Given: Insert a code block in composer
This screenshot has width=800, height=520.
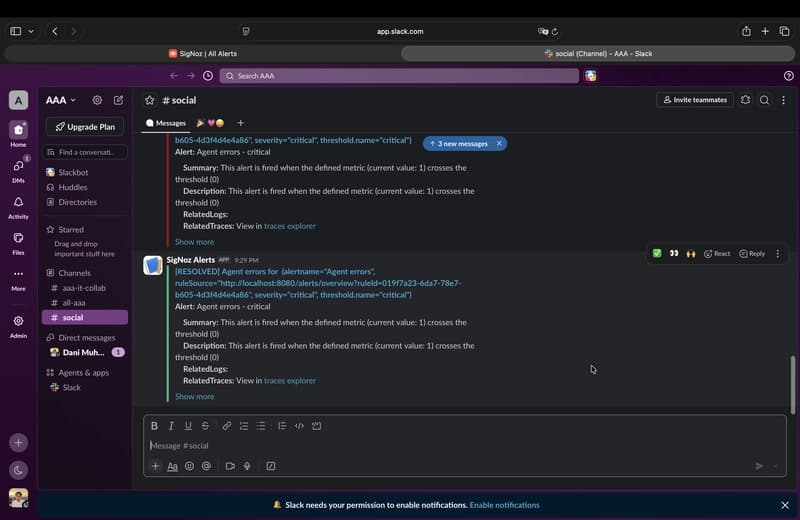Looking at the screenshot, I should [317, 426].
